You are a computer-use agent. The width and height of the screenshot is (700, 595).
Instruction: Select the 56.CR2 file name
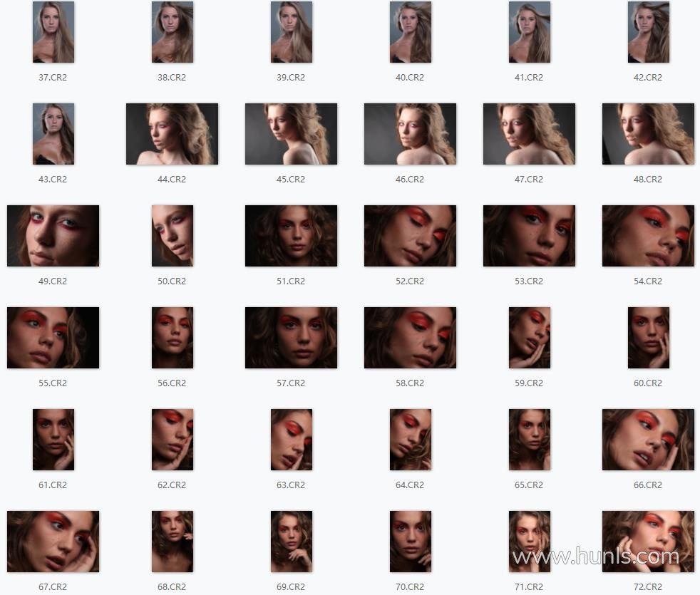(x=172, y=383)
